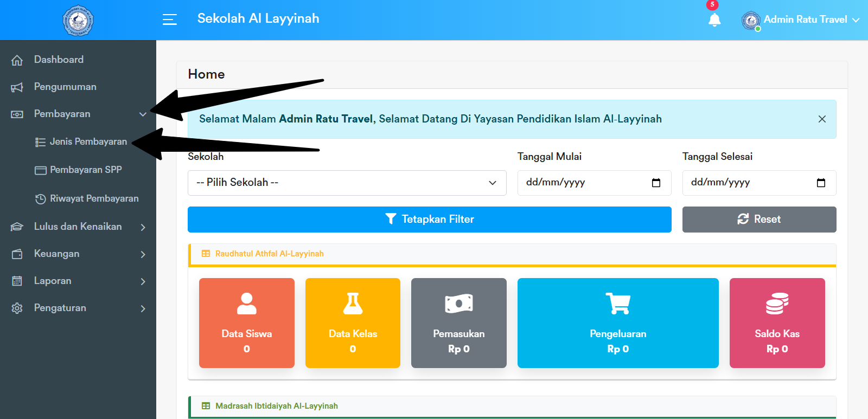Click the Data Siswa person icon

tap(247, 304)
